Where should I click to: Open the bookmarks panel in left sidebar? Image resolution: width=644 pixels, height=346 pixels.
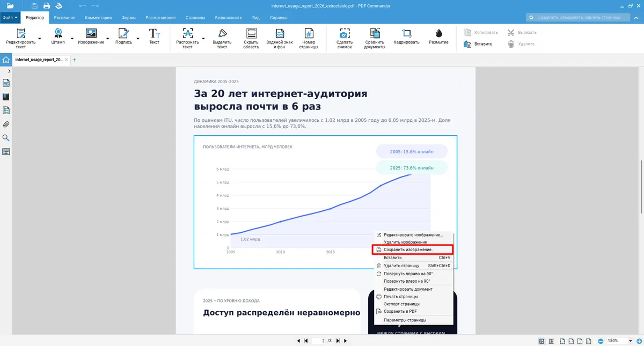(x=6, y=97)
